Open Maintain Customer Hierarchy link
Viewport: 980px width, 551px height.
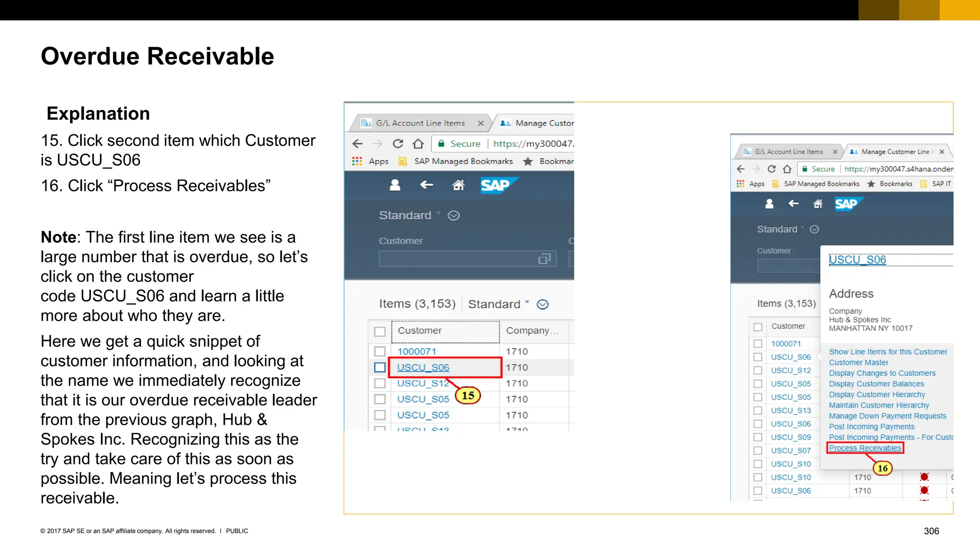point(879,405)
